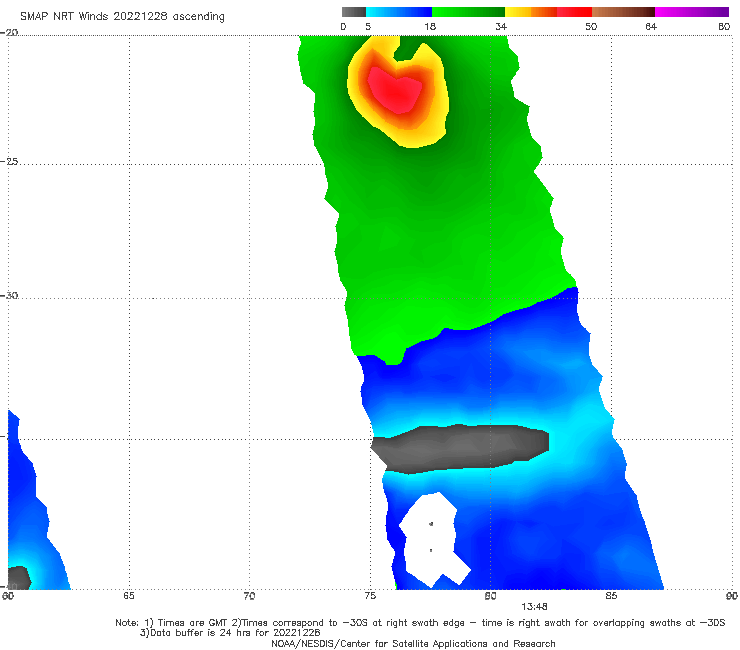This screenshot has width=740, height=650.
Task: Click the note line beginning 'Note: 1) Times are GMT'
Action: [x=420, y=623]
